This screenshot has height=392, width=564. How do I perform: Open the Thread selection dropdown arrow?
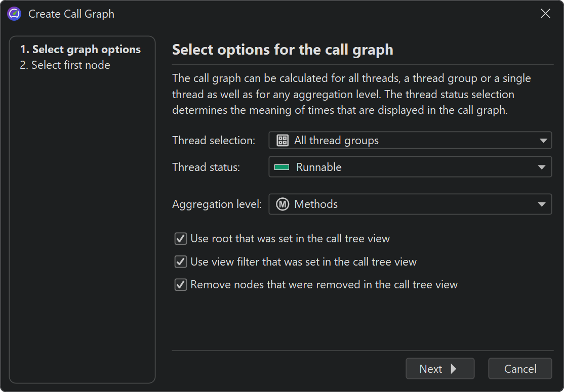point(542,141)
